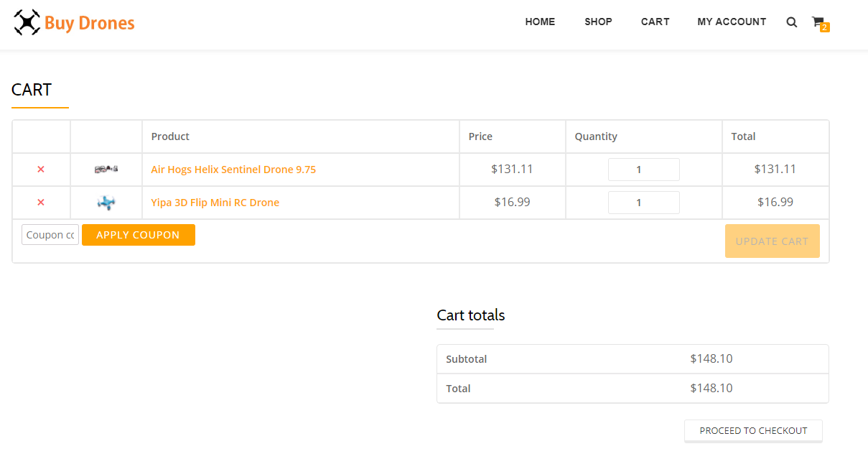Click the Update Cart button
Viewport: 868px width, 454px height.
coord(772,241)
